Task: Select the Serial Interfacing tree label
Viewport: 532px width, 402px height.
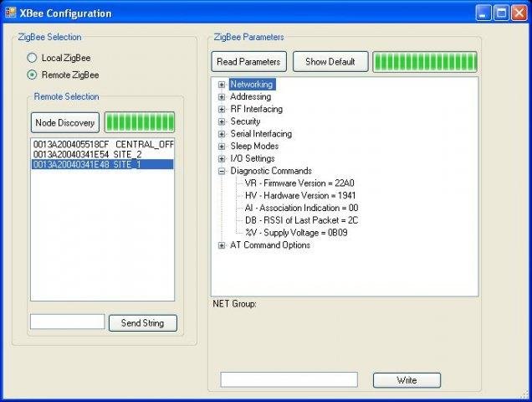Action: click(261, 134)
